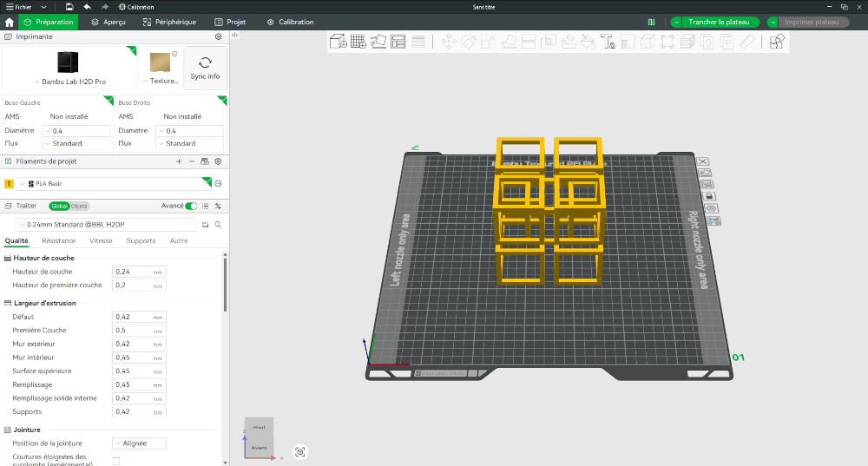Click Trancher le plateau button
Viewport: 868px width, 466px height.
720,22
